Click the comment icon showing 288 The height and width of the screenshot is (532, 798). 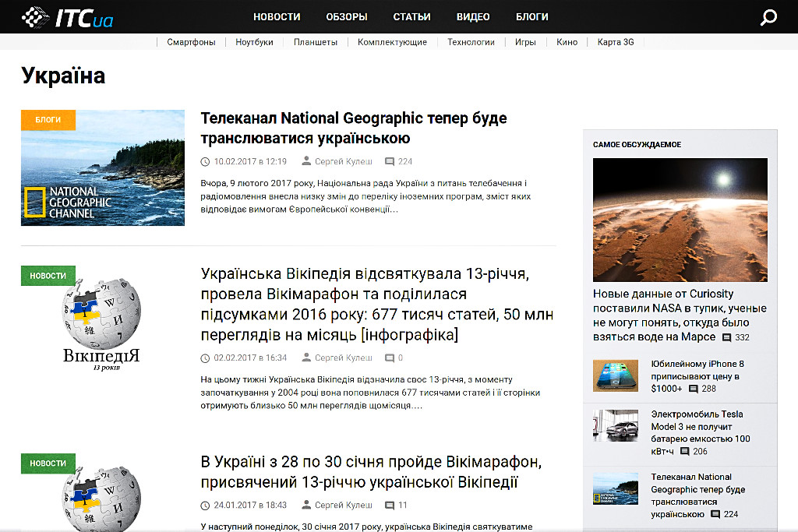pos(693,389)
